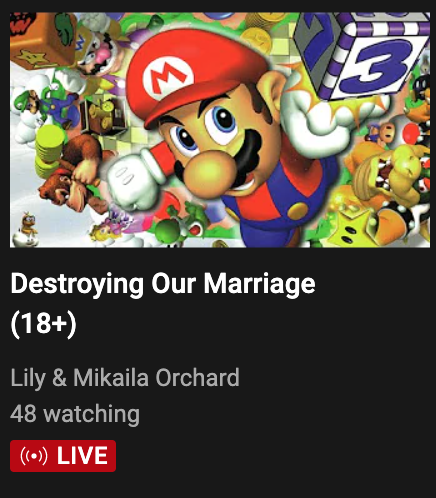Open the Lily & Mikaila Orchard channel
The height and width of the screenshot is (498, 436).
coord(125,378)
